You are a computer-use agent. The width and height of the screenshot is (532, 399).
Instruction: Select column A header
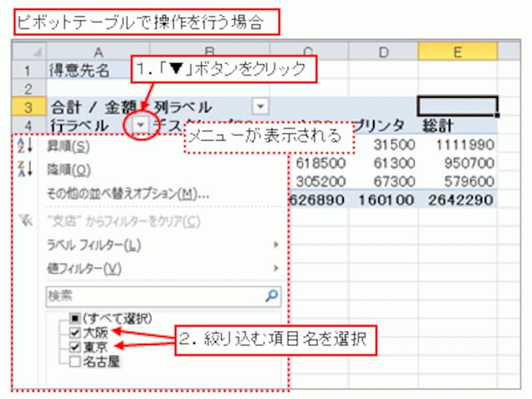(98, 52)
